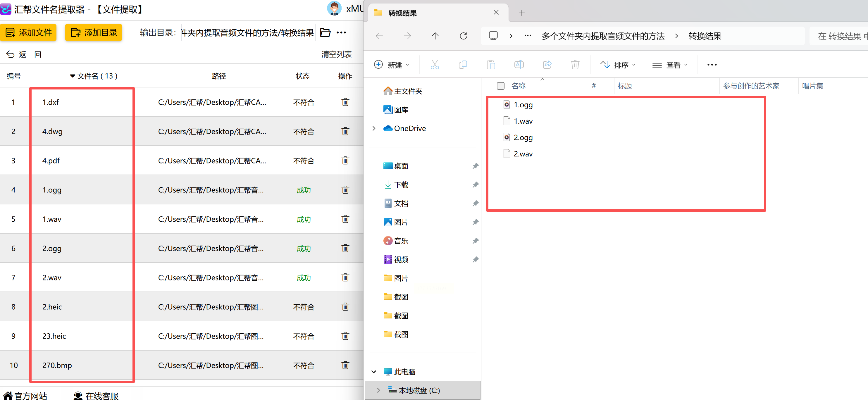Collapse the 此电脑 tree node

coord(374,372)
